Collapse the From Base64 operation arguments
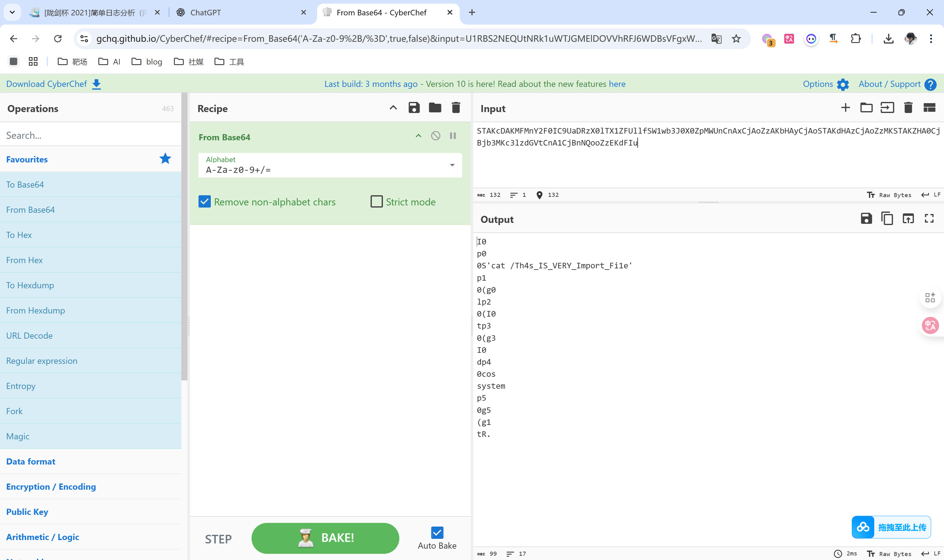The height and width of the screenshot is (560, 944). point(419,136)
